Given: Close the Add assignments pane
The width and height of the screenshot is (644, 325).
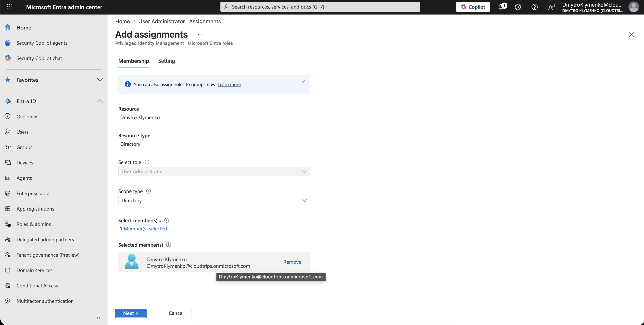Looking at the screenshot, I should pyautogui.click(x=631, y=35).
